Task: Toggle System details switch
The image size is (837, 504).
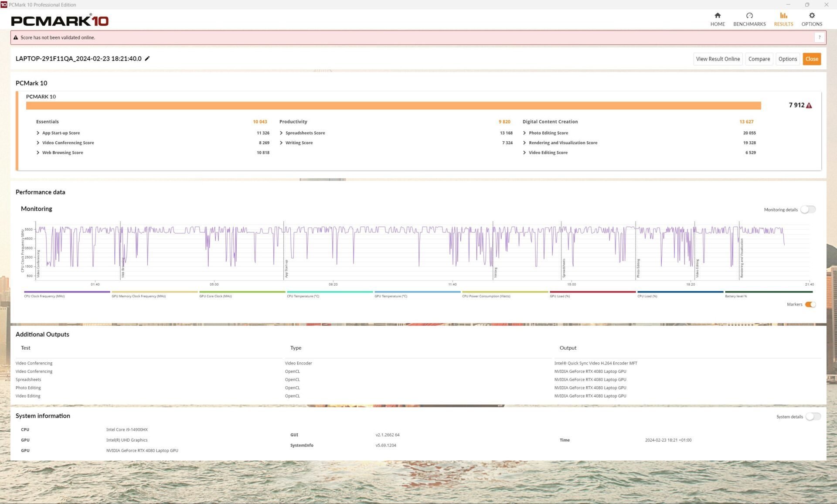Action: click(813, 416)
